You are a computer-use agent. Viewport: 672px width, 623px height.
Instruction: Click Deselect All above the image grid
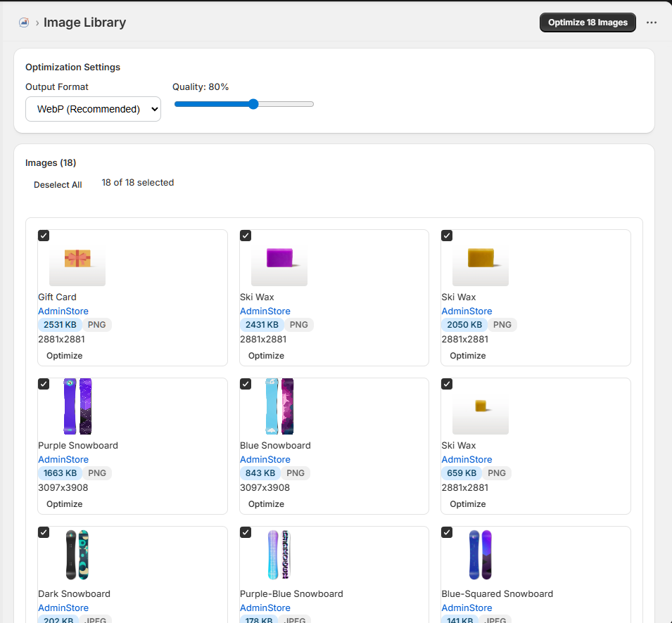coord(58,184)
